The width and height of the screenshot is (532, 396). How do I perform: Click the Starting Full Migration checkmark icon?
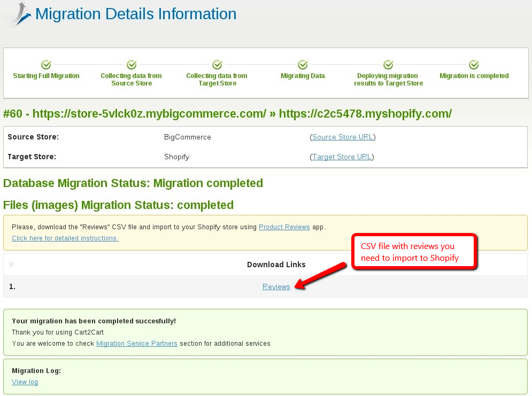point(46,65)
